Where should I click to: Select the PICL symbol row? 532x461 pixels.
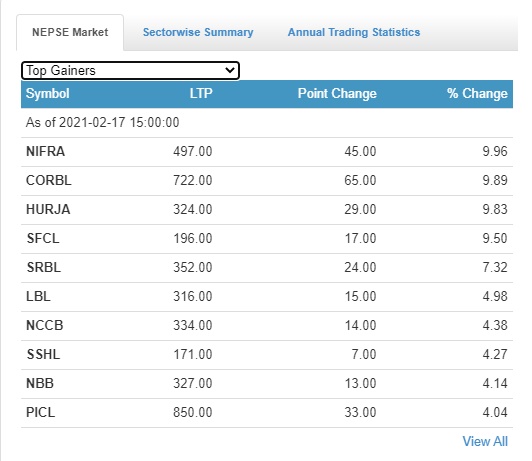point(267,412)
